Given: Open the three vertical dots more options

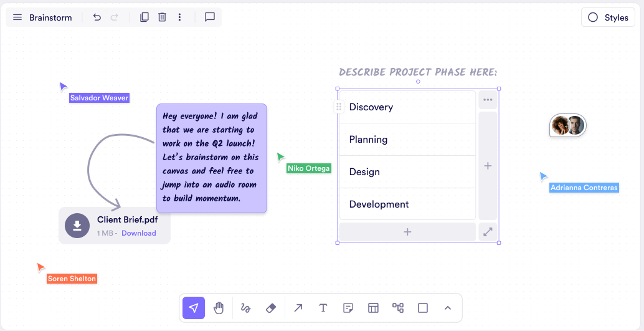Looking at the screenshot, I should (x=179, y=17).
